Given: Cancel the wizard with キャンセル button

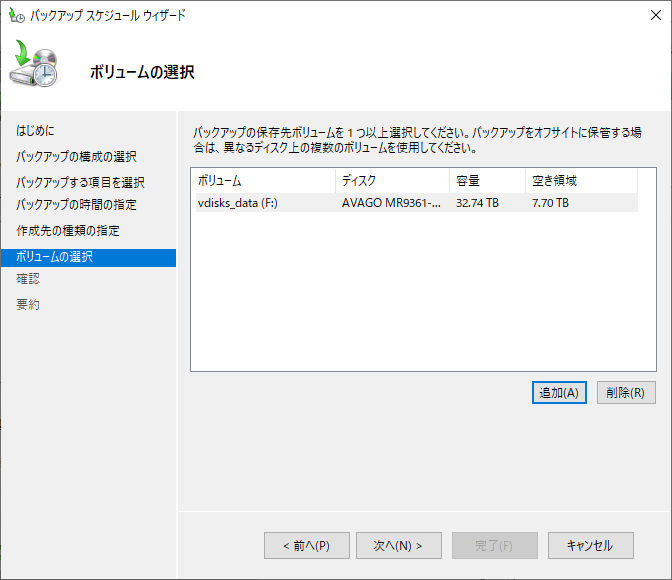Looking at the screenshot, I should click(591, 545).
